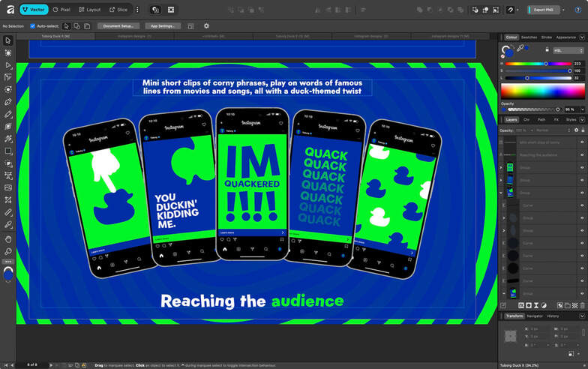The height and width of the screenshot is (369, 588).
Task: Open the Export PNG options arrow
Action: coord(565,10)
